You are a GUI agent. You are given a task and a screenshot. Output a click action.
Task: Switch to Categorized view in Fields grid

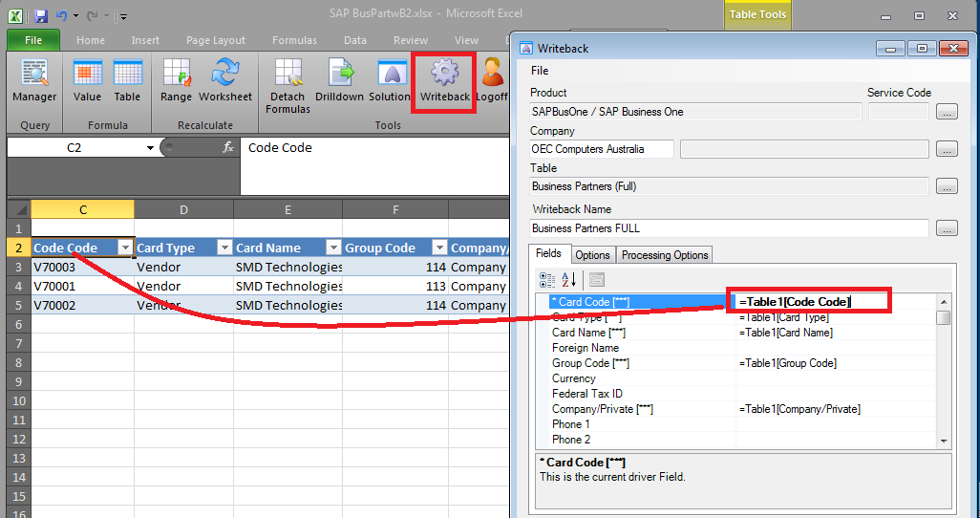(x=547, y=280)
